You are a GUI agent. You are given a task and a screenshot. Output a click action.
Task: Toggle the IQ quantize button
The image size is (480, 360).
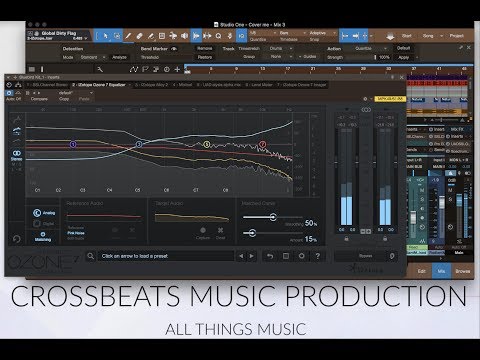tap(241, 36)
